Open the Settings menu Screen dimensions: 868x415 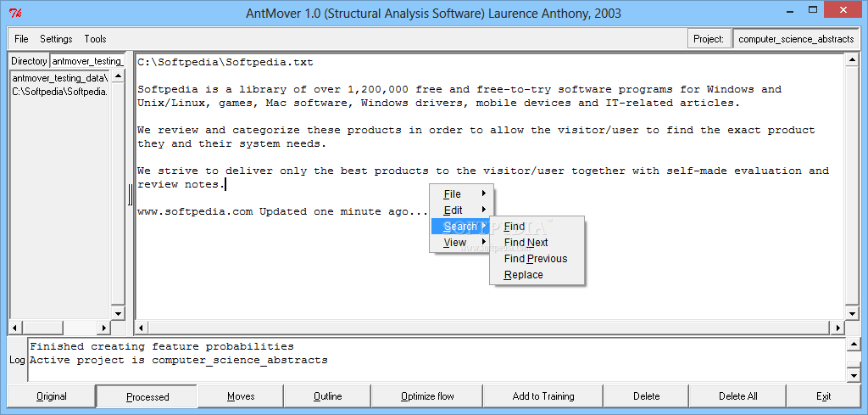pyautogui.click(x=56, y=39)
